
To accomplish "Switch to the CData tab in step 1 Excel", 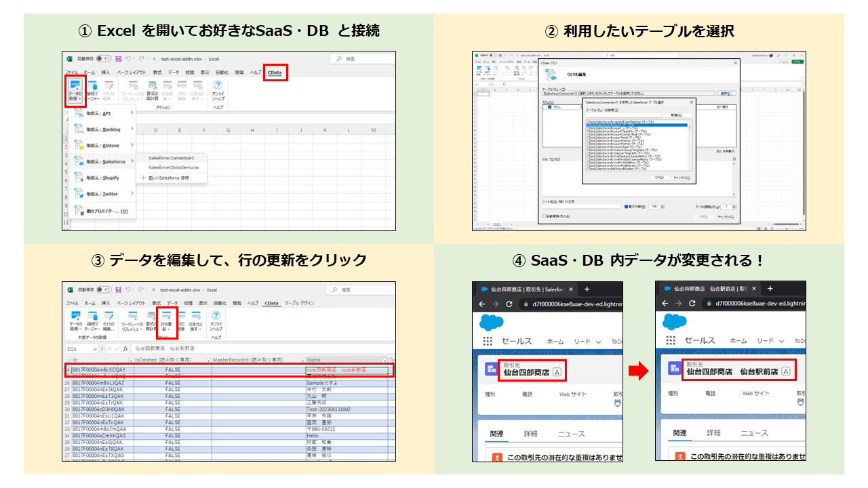I will point(274,72).
